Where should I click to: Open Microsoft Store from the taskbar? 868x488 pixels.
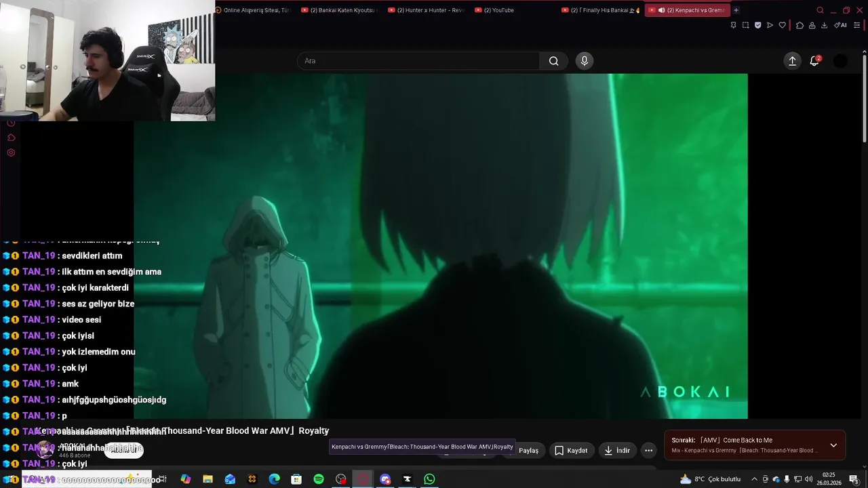click(x=296, y=479)
